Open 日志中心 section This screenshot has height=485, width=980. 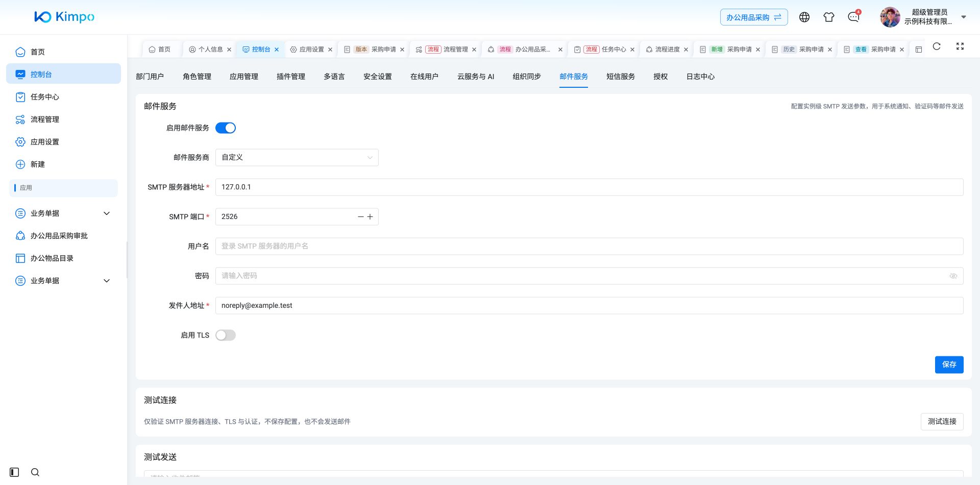pyautogui.click(x=700, y=77)
